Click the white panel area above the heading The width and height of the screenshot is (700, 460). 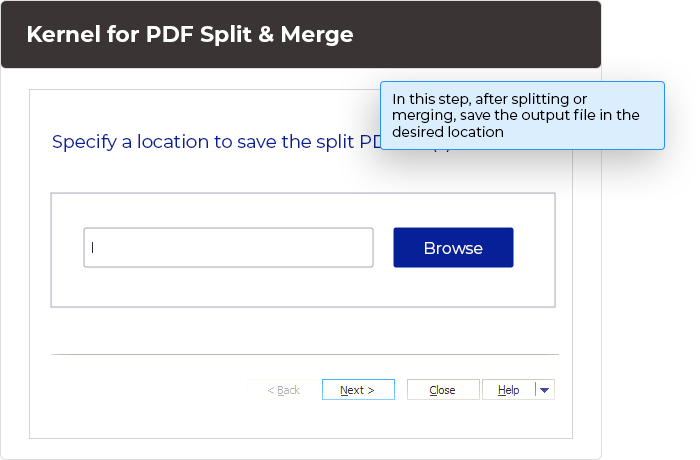200,108
